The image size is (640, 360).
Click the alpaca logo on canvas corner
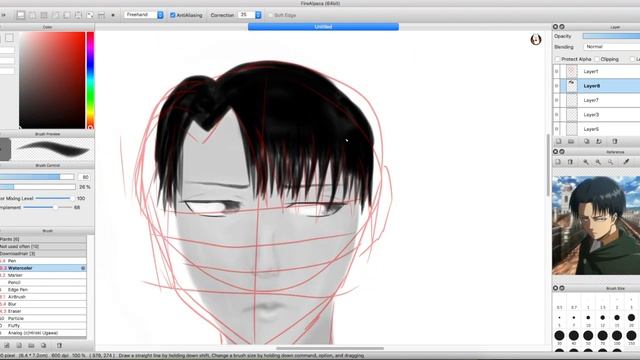[x=536, y=39]
